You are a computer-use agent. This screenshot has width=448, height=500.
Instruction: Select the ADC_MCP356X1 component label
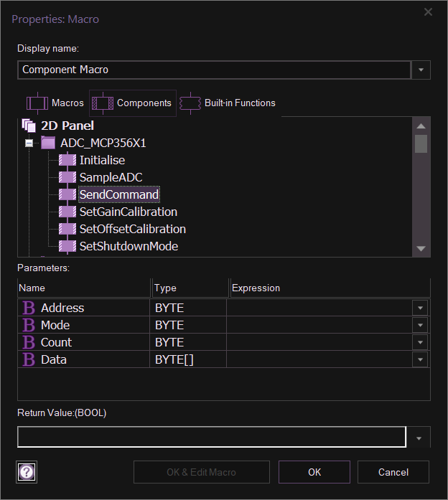point(103,143)
